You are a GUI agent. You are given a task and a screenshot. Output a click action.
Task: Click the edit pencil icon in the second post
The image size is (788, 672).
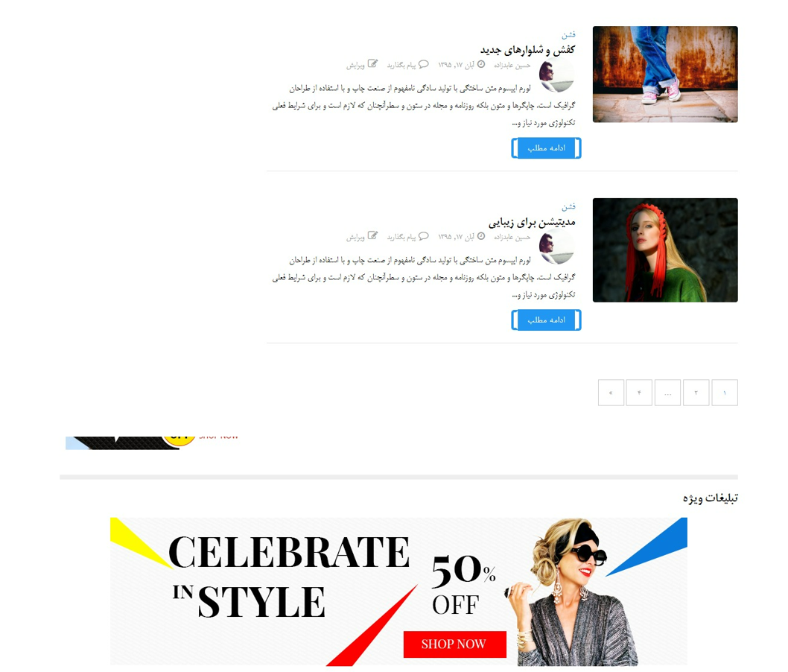coord(372,235)
